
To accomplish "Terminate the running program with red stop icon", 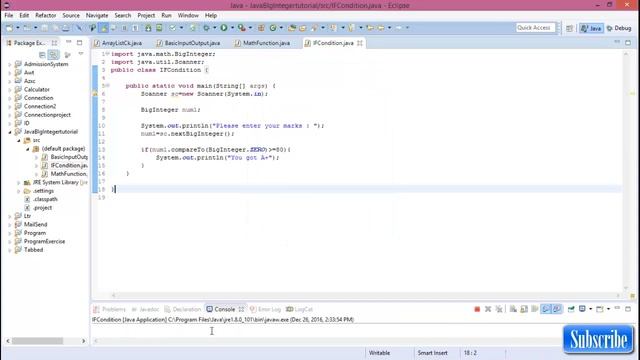I will tap(477, 309).
